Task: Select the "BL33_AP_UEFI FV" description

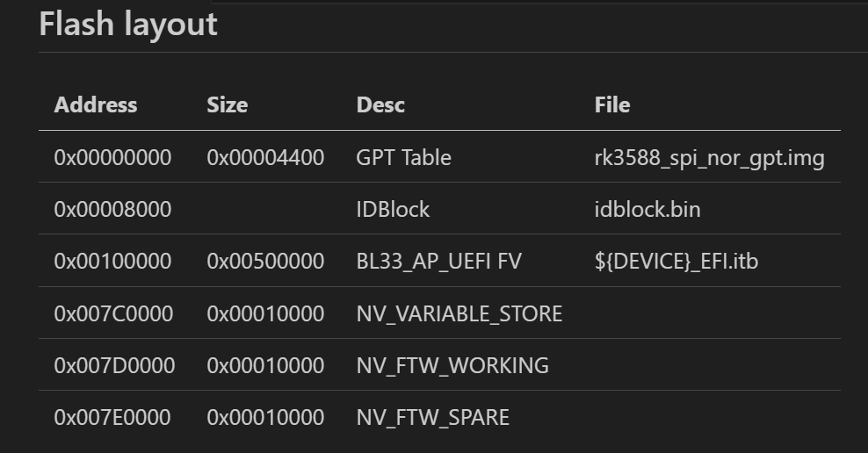Action: [438, 262]
